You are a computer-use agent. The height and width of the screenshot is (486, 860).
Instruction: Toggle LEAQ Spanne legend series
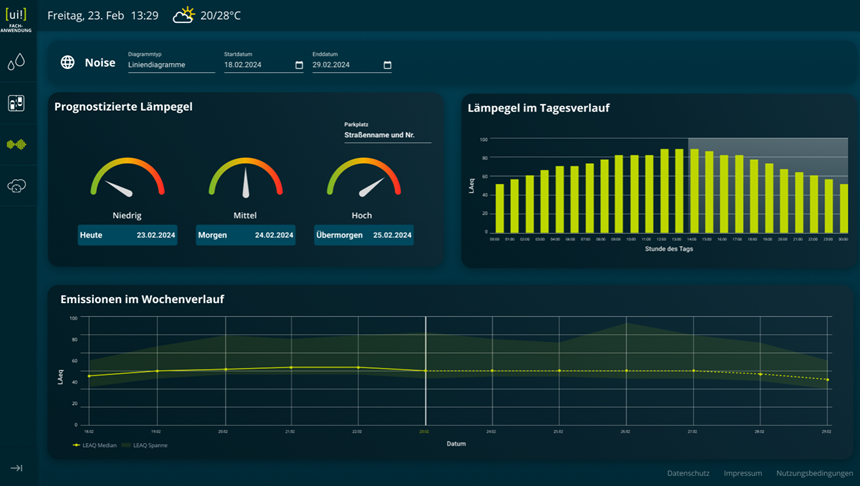coord(139,444)
